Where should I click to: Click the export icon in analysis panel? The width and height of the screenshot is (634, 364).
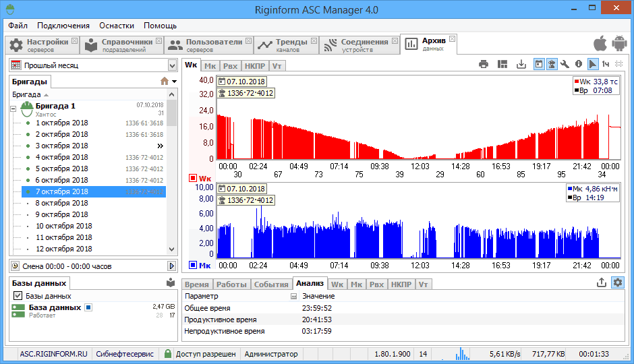point(602,283)
